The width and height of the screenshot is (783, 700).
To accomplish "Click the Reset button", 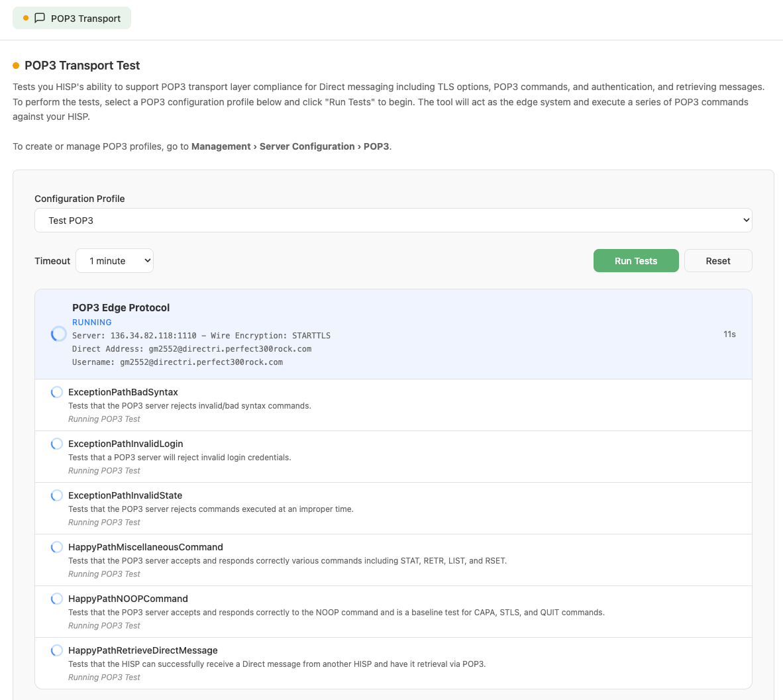I will (x=717, y=261).
